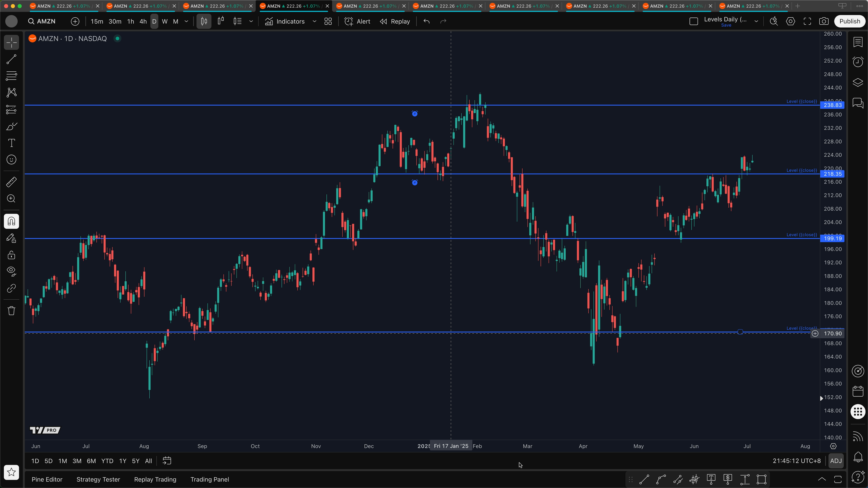Select the weekly W timeframe

(x=165, y=21)
